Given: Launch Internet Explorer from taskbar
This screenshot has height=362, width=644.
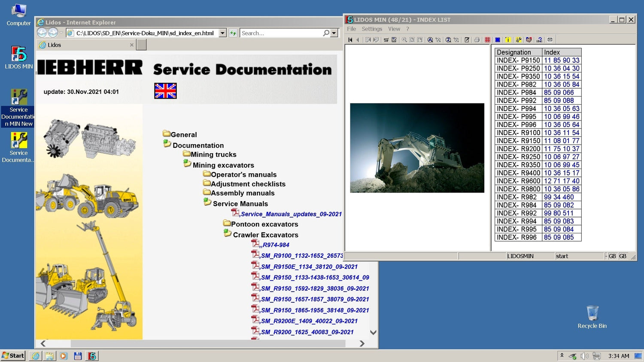Looking at the screenshot, I should (x=36, y=356).
